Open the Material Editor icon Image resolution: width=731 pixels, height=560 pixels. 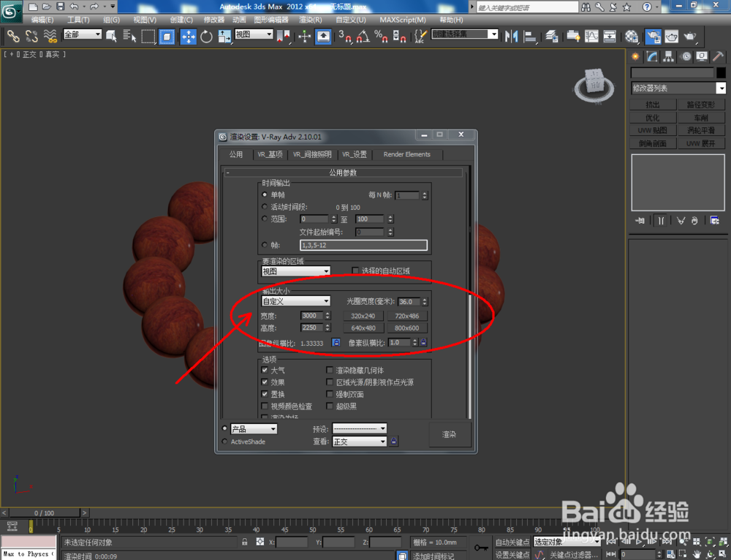coord(632,37)
